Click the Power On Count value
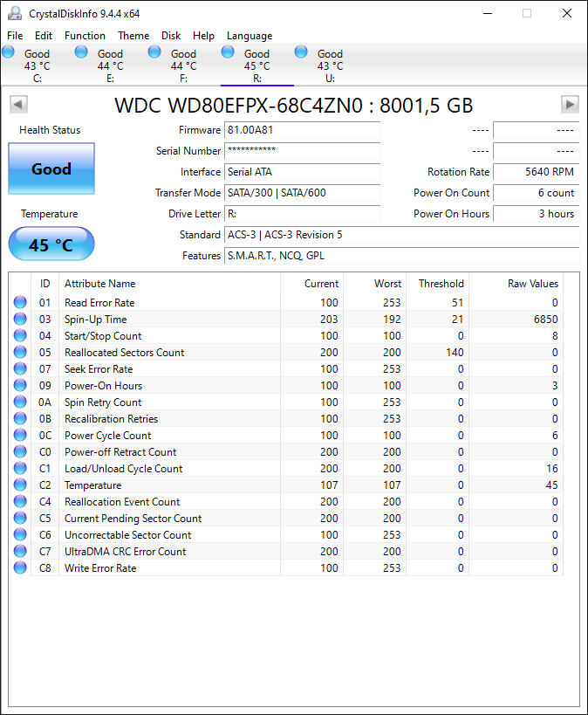Viewport: 588px width, 715px height. coord(537,193)
